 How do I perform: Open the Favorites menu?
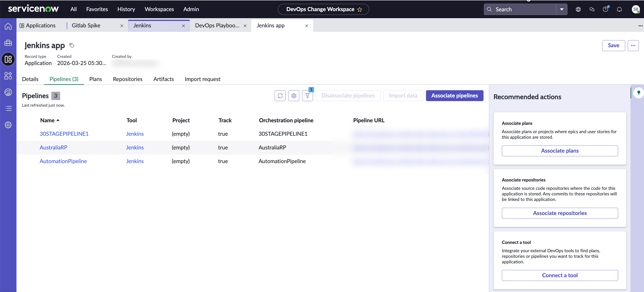point(97,9)
